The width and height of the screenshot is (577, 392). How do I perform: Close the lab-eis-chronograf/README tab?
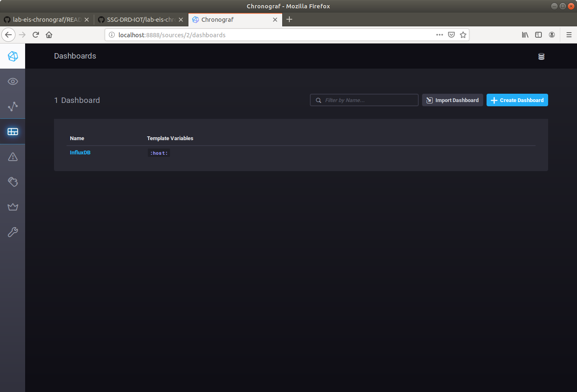pyautogui.click(x=87, y=20)
